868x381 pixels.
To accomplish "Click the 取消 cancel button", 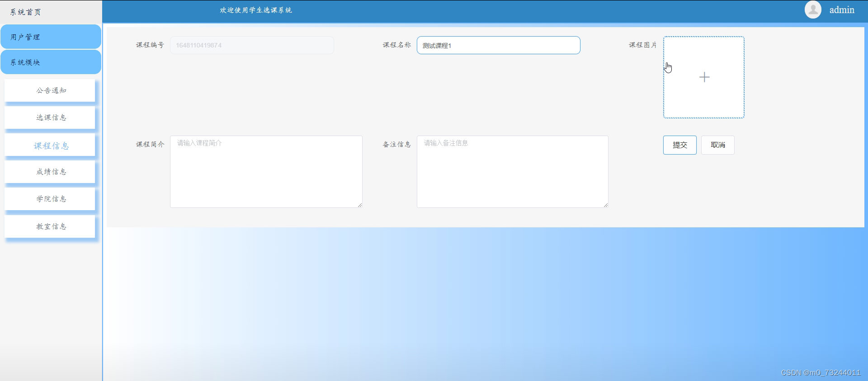I will (717, 145).
